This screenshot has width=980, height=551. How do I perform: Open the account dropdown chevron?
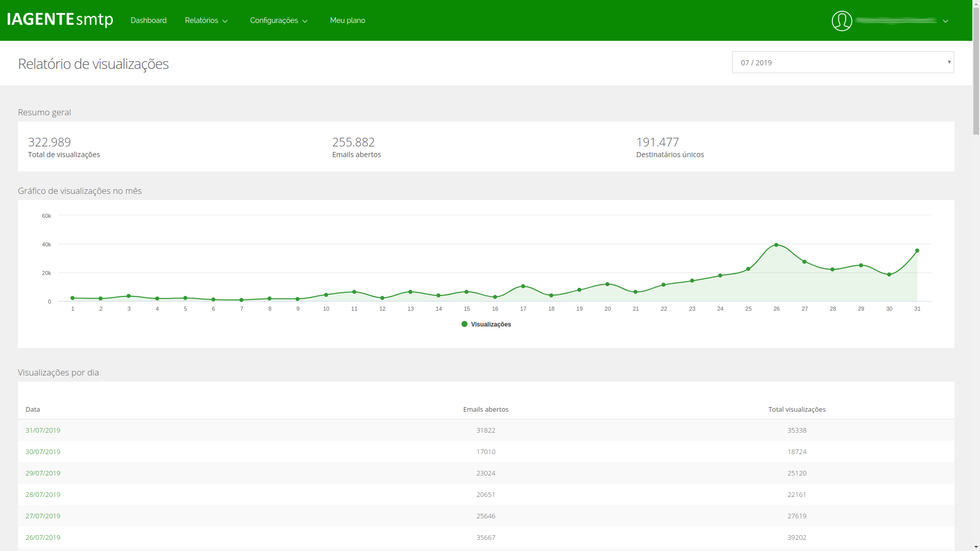coord(945,21)
